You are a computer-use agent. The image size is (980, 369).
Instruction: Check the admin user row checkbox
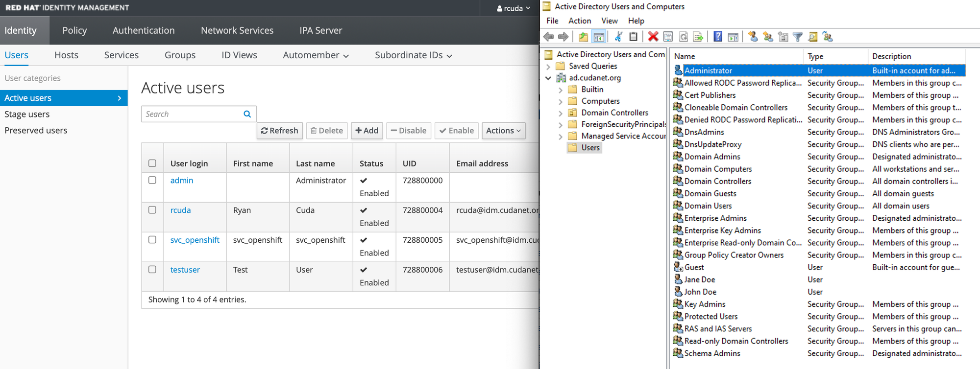pos(152,180)
